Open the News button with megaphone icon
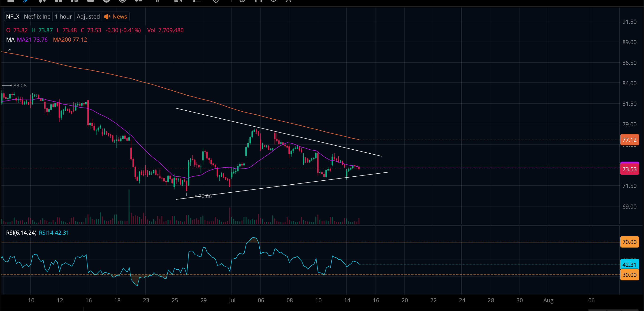The width and height of the screenshot is (644, 311). (115, 16)
